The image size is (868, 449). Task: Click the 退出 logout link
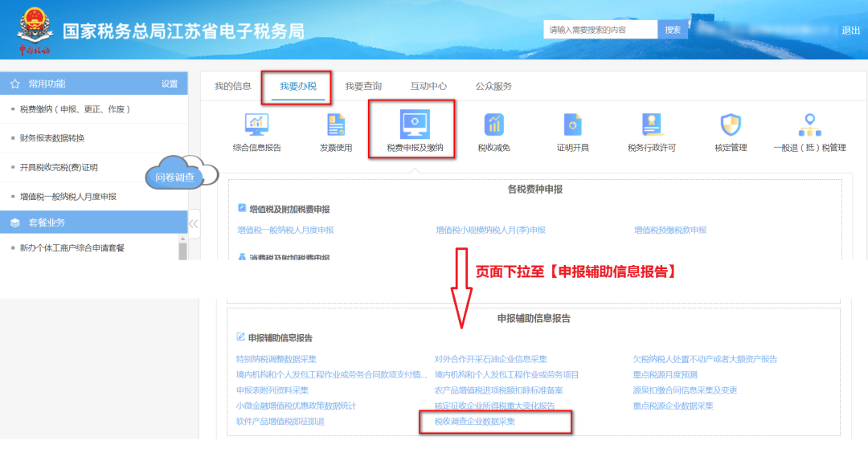(850, 31)
